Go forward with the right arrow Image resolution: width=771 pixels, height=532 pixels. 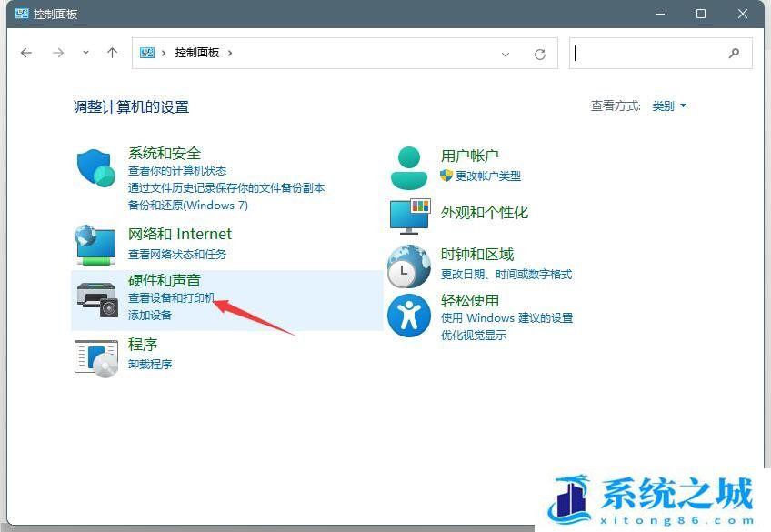pos(58,53)
